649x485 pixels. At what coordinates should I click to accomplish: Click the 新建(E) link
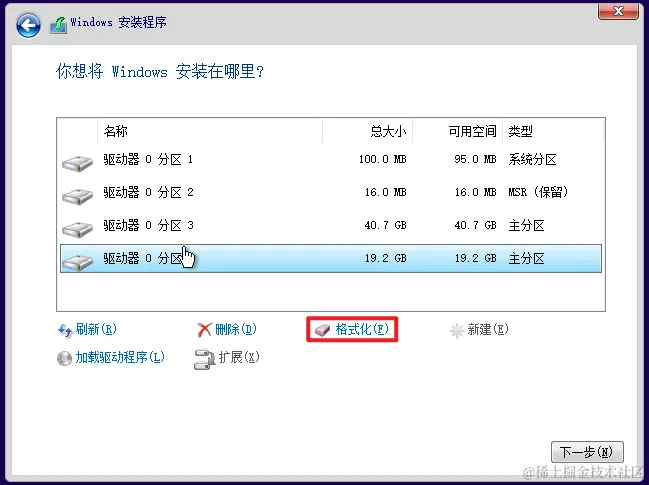pyautogui.click(x=488, y=329)
